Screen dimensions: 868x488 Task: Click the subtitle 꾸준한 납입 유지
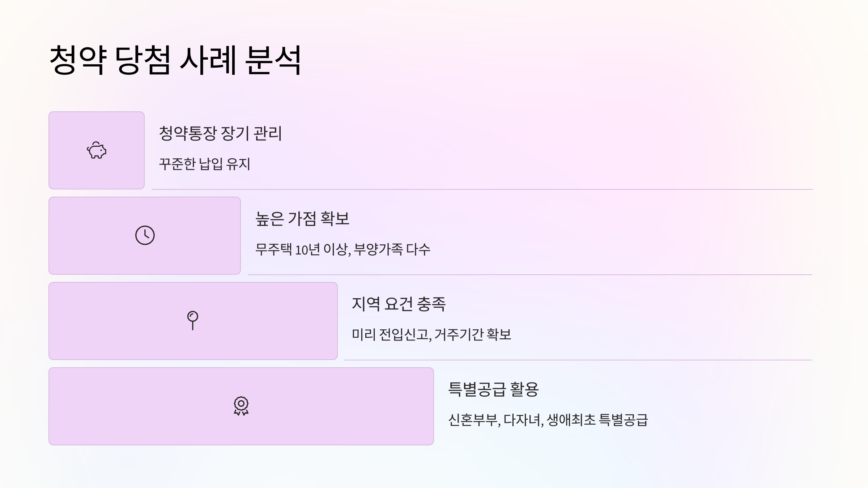[x=205, y=164]
